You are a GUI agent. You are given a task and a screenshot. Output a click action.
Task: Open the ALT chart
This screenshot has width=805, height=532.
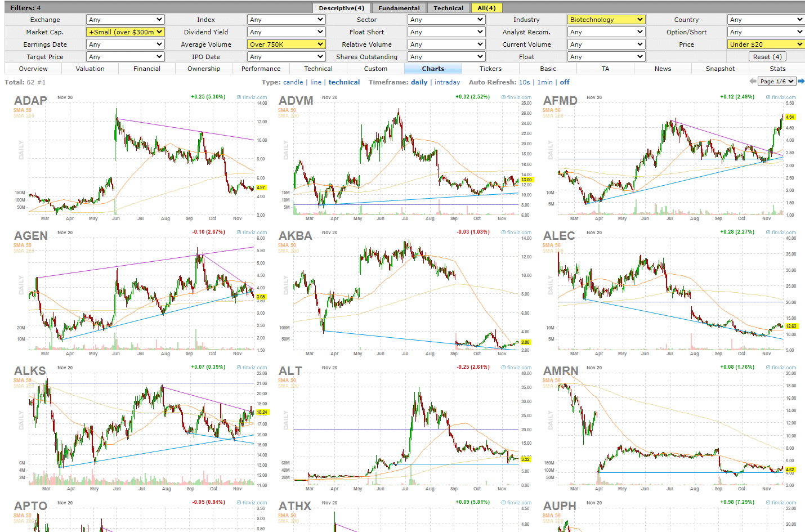coord(405,428)
